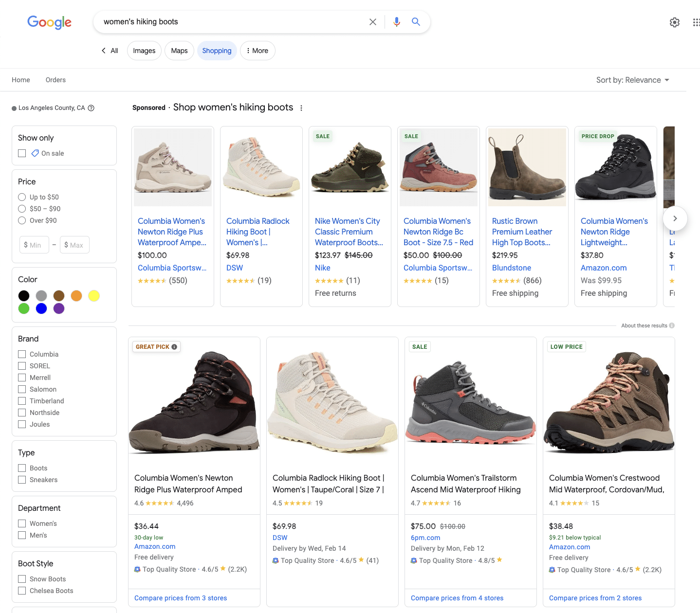Select $50 – $90 price option

pos(22,209)
